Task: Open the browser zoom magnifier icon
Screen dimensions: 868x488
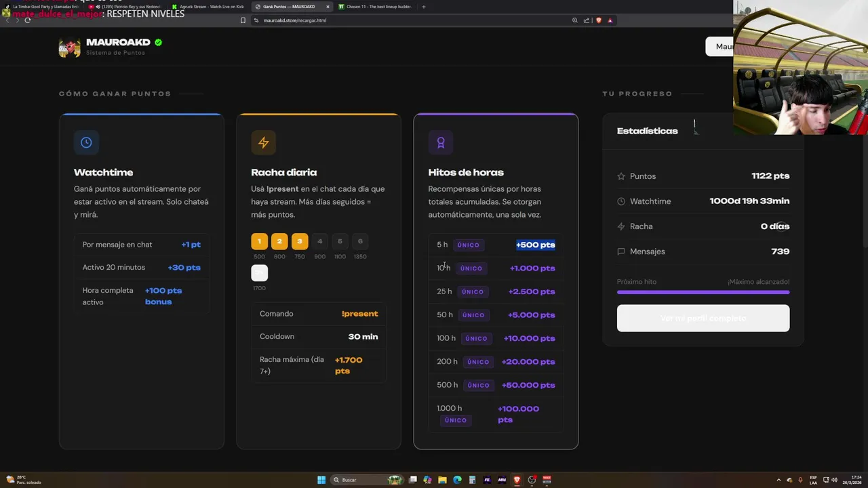Action: coord(575,20)
